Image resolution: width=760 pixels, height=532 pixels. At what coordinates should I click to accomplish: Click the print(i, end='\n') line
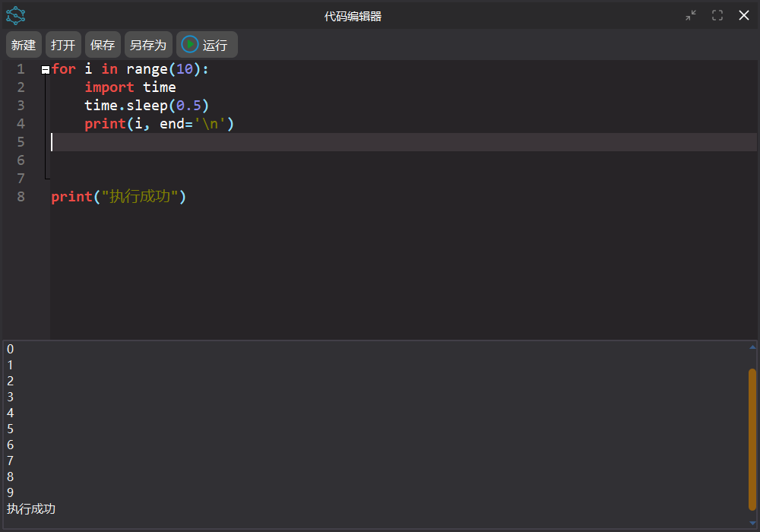coord(159,124)
